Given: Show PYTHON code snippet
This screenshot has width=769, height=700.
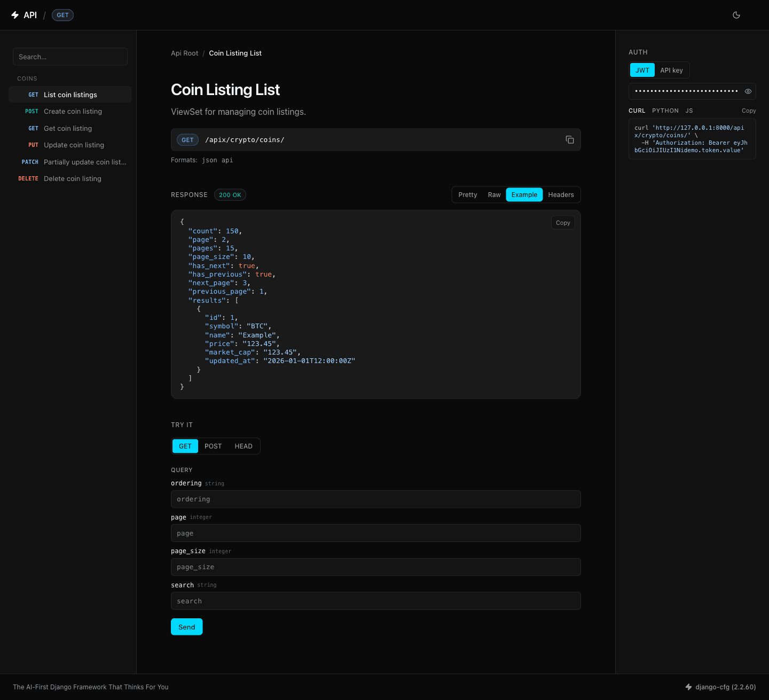Looking at the screenshot, I should pyautogui.click(x=665, y=111).
